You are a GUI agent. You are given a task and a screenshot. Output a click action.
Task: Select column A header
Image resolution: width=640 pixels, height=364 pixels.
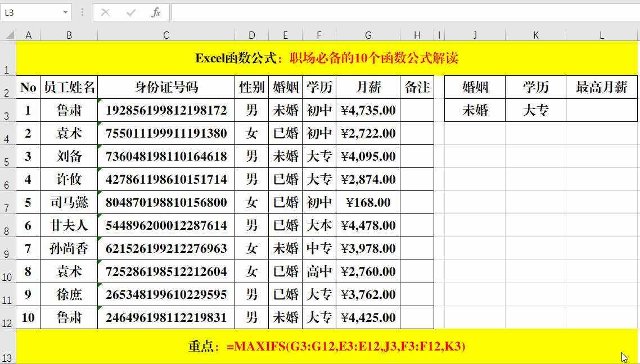click(28, 35)
